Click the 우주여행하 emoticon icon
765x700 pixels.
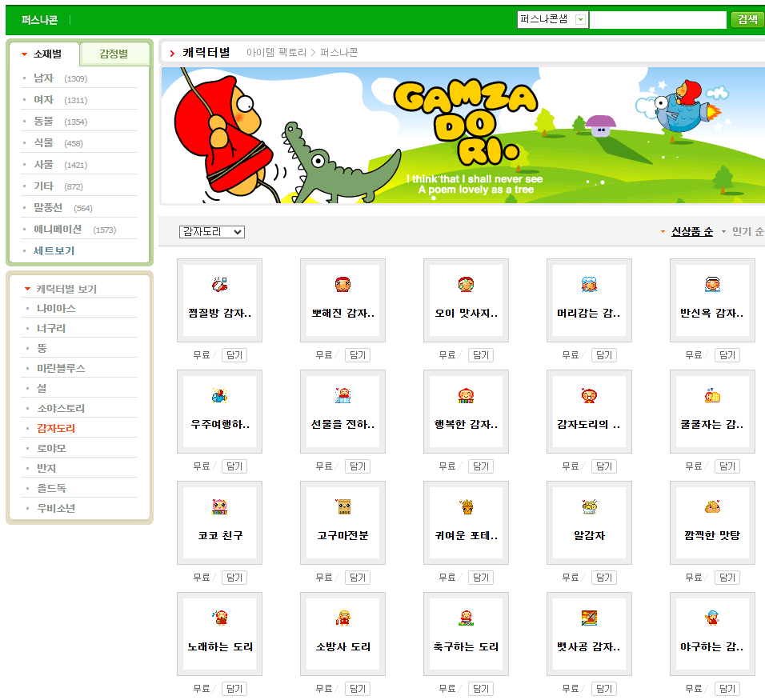click(219, 395)
